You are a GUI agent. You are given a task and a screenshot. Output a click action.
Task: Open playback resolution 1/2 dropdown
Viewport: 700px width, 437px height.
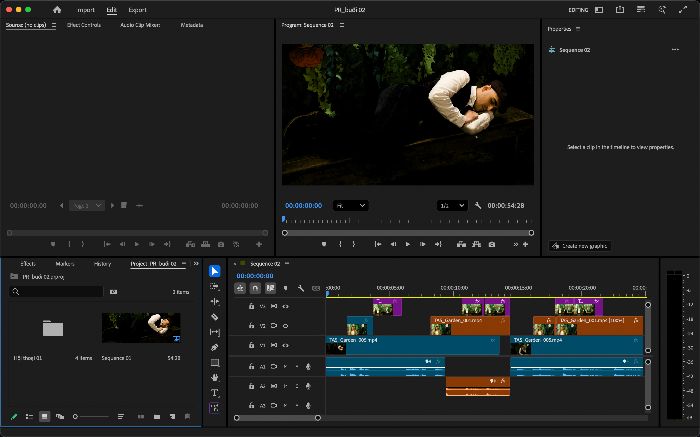pyautogui.click(x=452, y=205)
